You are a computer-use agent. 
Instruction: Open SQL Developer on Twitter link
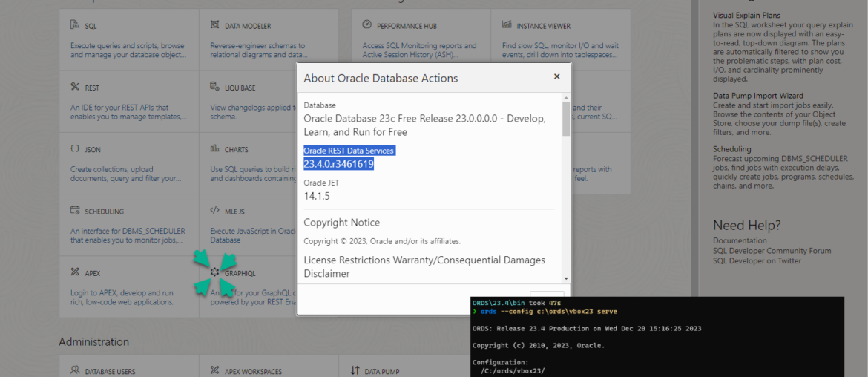point(757,260)
